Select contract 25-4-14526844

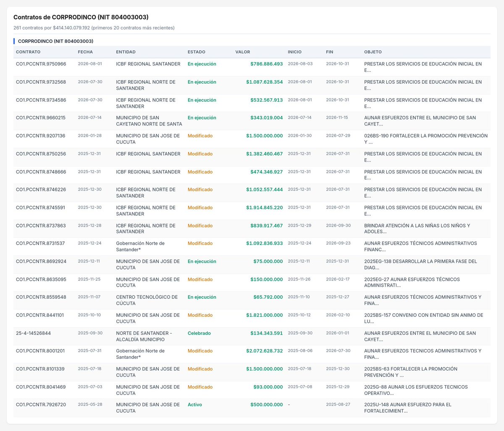34,333
